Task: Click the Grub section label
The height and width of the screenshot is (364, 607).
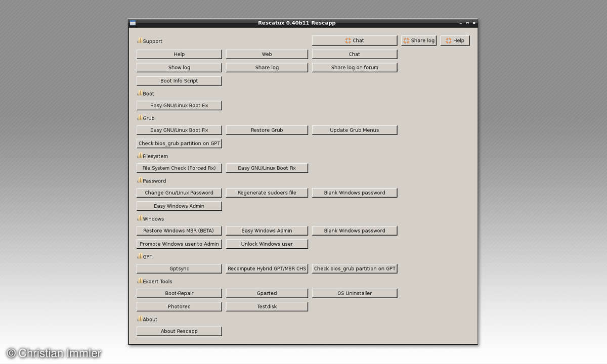Action: click(149, 118)
